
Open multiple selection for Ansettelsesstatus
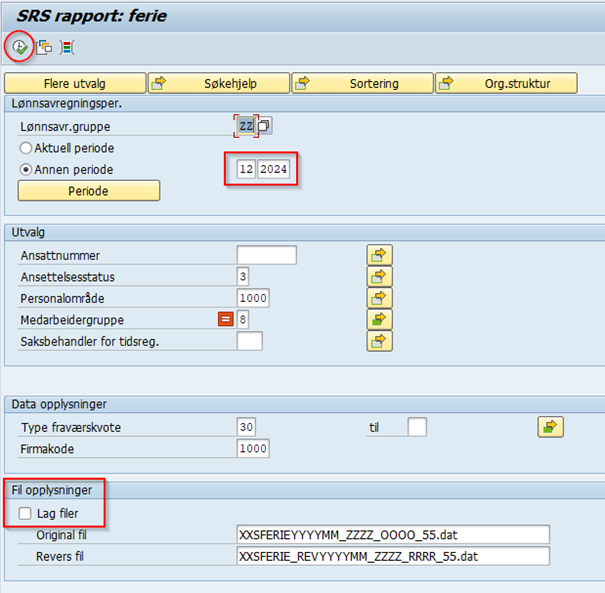coord(379,277)
